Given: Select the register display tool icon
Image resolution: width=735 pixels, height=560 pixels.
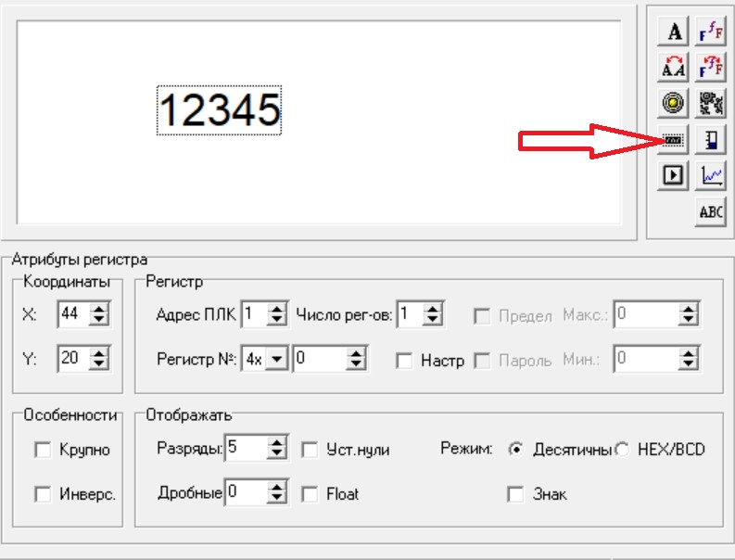Looking at the screenshot, I should click(x=674, y=140).
